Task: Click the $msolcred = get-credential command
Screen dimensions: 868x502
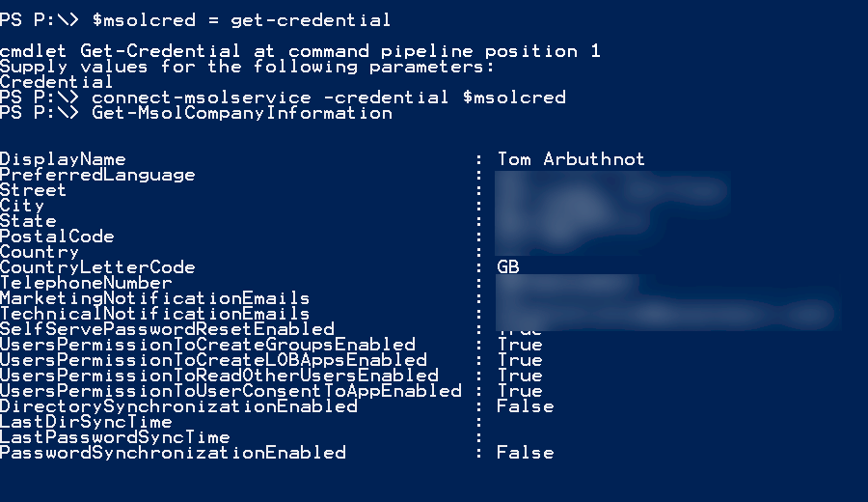Action: tap(242, 19)
